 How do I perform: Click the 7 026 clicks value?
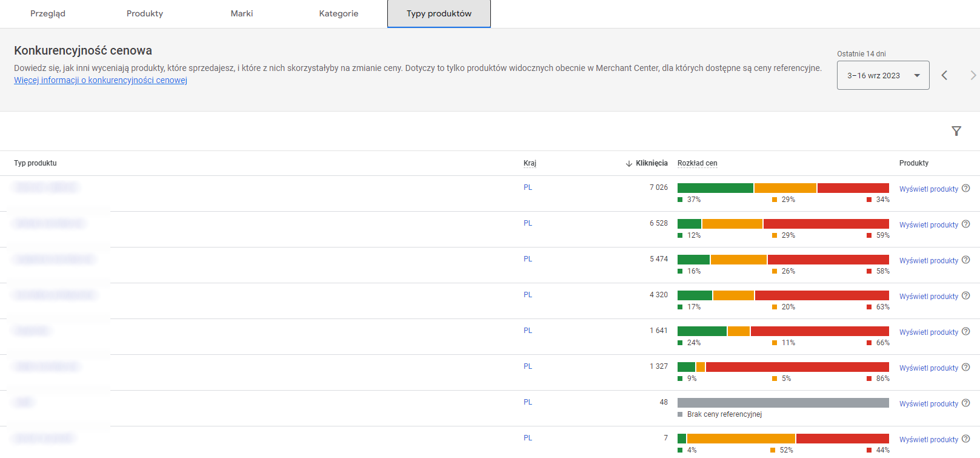click(x=659, y=187)
